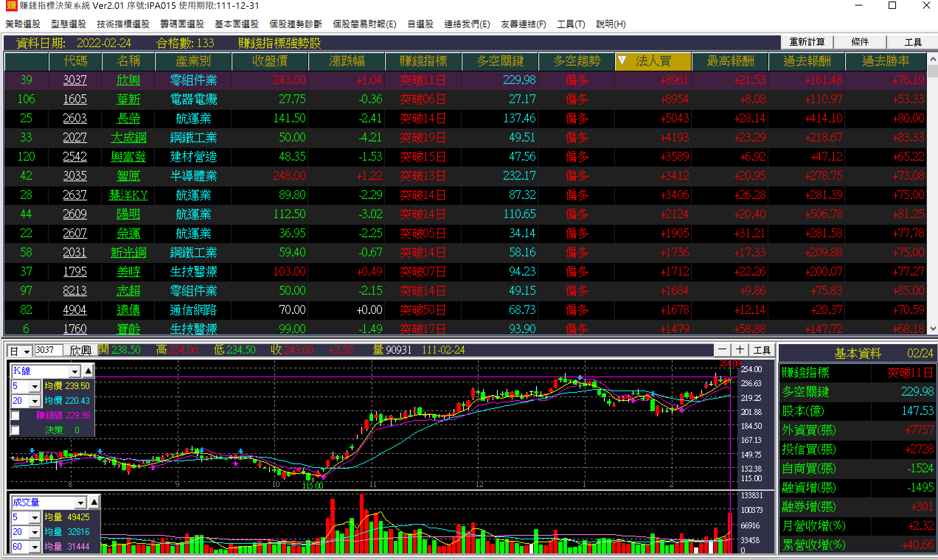Enable the 賺錢線 checkbox
Image resolution: width=938 pixels, height=560 pixels.
click(15, 416)
